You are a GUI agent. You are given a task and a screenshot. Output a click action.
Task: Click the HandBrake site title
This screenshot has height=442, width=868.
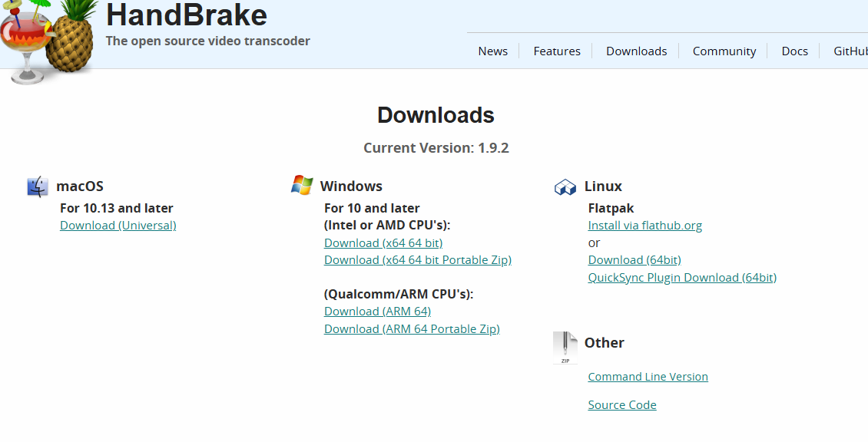187,15
